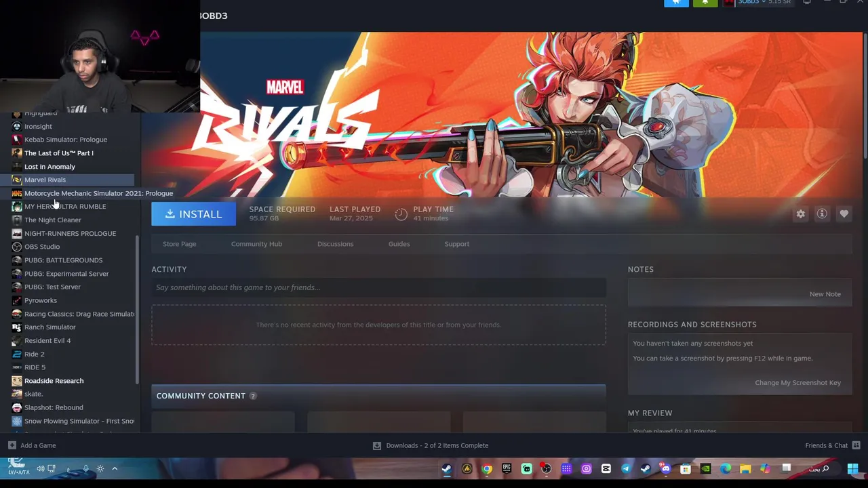Screen dimensions: 868x488
Task: Click the microphone icon in system tray
Action: [85, 469]
